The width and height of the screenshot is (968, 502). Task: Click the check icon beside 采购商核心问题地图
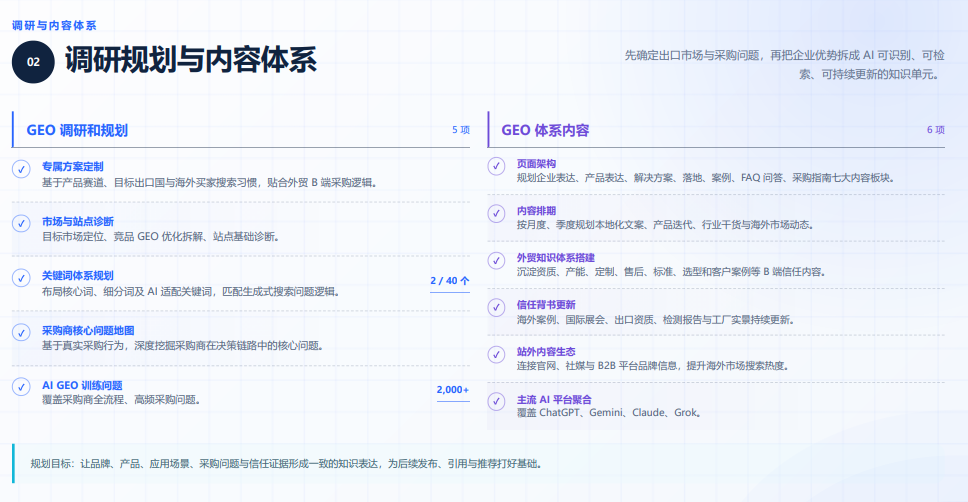[22, 332]
